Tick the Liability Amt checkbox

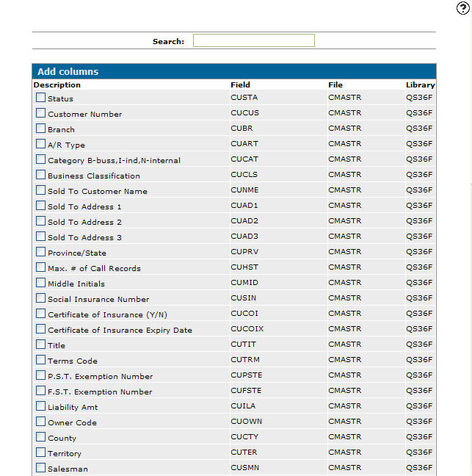point(40,406)
